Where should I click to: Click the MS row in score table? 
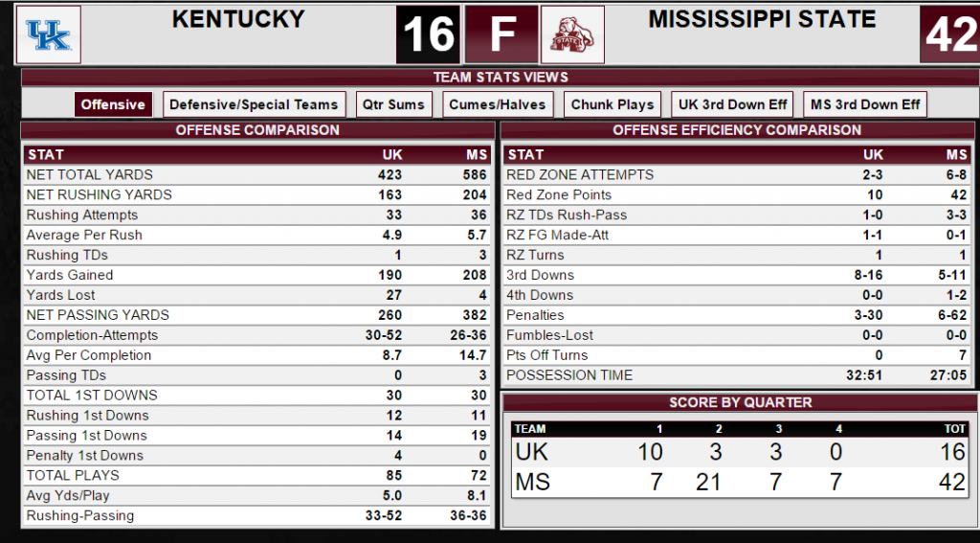[x=740, y=483]
